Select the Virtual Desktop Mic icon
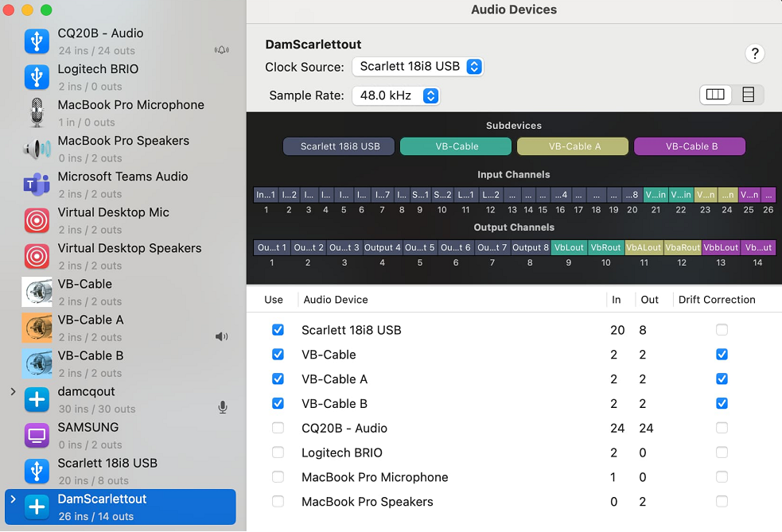The width and height of the screenshot is (782, 532). pyautogui.click(x=37, y=219)
